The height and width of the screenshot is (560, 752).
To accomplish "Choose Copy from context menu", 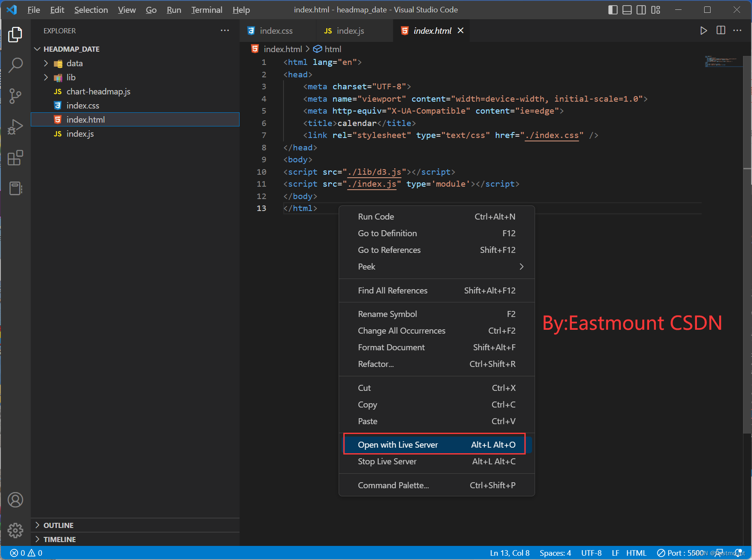I will 437,405.
